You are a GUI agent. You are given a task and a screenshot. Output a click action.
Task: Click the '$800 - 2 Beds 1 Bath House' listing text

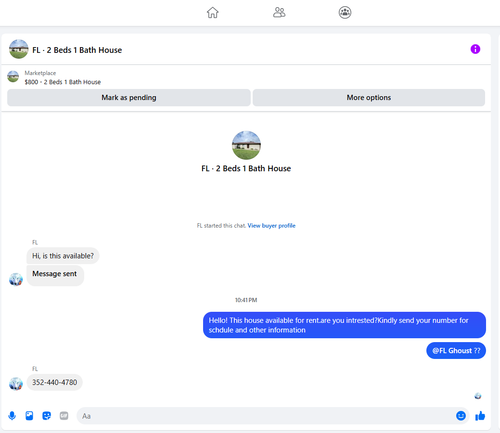pyautogui.click(x=63, y=82)
